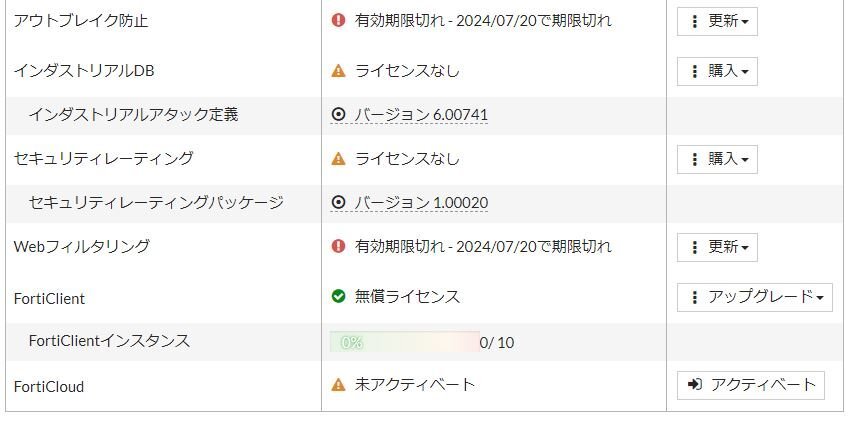This screenshot has height=428, width=858.
Task: Open the 購入 dropdown for インダストリアルDB
Action: [717, 71]
